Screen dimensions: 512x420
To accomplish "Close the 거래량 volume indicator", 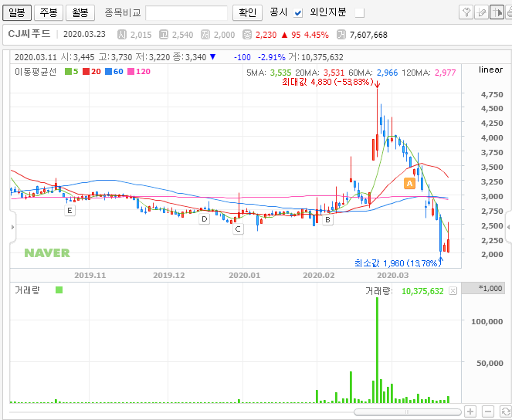I will 453,291.
